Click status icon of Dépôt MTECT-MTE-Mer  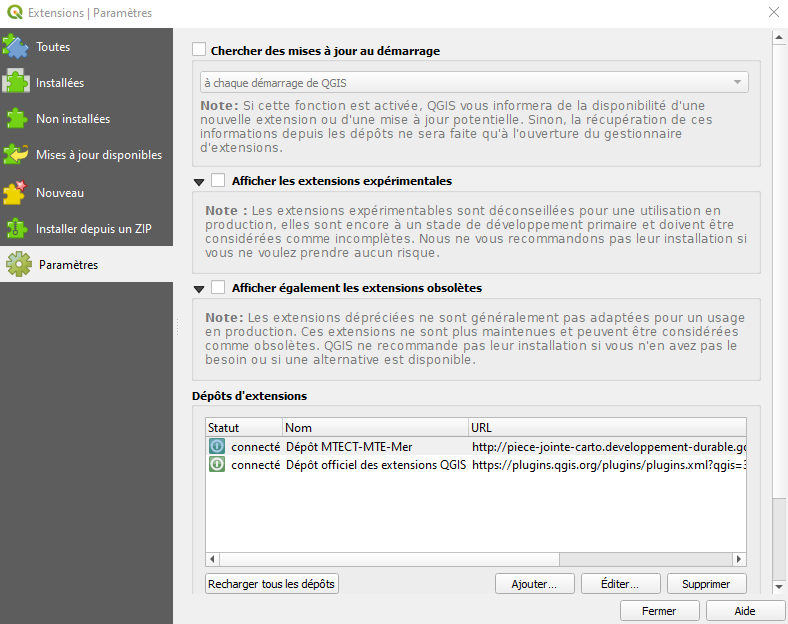tap(217, 446)
